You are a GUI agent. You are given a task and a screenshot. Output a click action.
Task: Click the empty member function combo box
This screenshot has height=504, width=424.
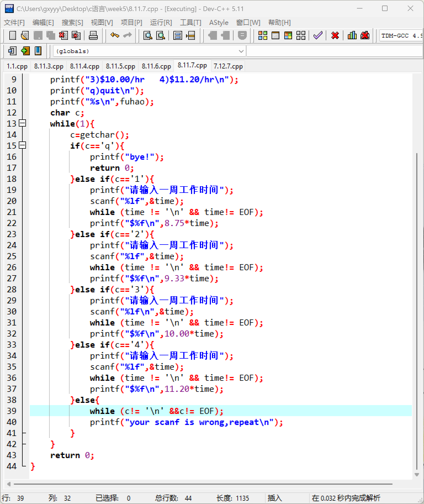click(335, 51)
